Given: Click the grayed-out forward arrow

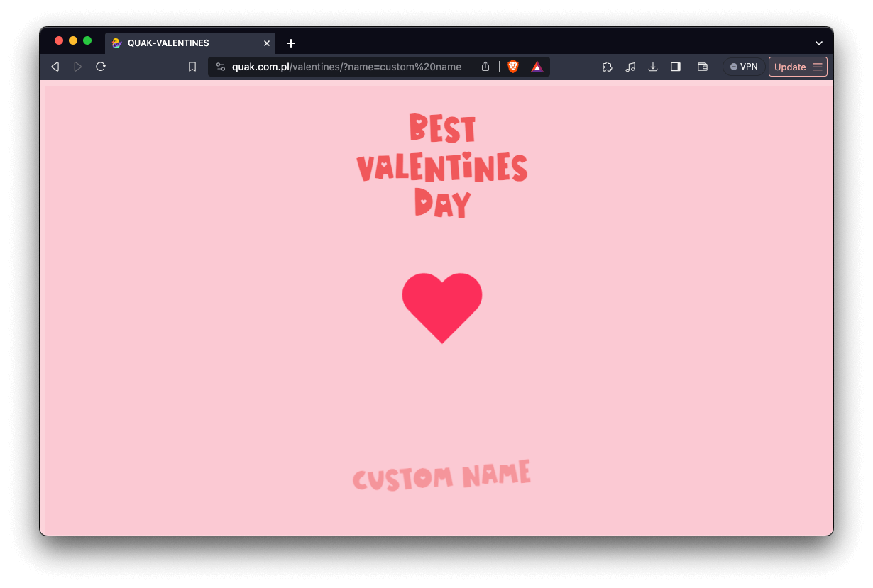Looking at the screenshot, I should (77, 66).
